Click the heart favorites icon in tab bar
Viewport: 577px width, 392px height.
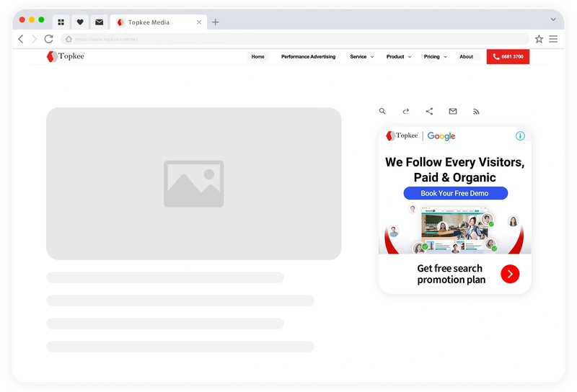[x=80, y=22]
